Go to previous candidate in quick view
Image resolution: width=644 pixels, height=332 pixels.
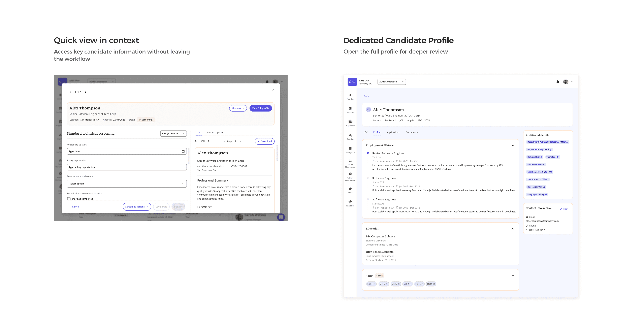tap(70, 92)
